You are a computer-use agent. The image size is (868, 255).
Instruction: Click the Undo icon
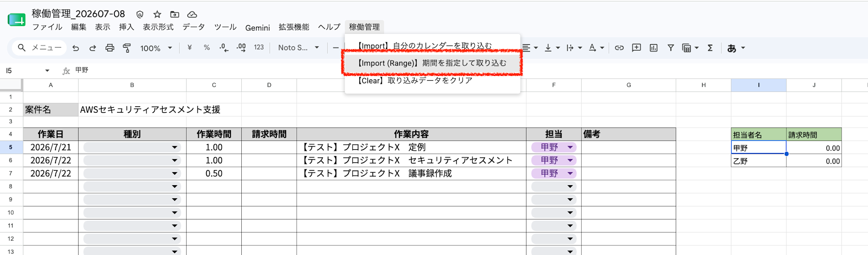tap(76, 48)
